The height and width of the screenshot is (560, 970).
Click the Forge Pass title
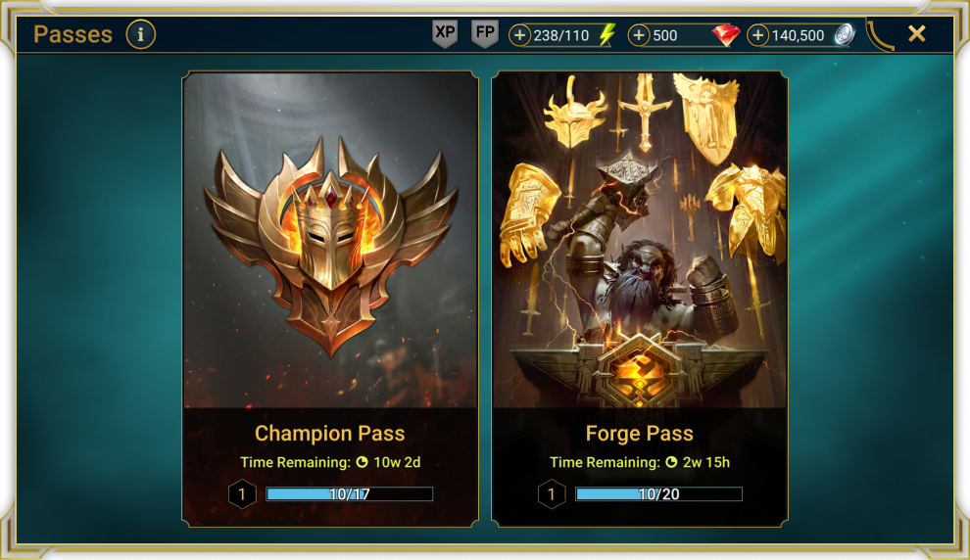640,434
